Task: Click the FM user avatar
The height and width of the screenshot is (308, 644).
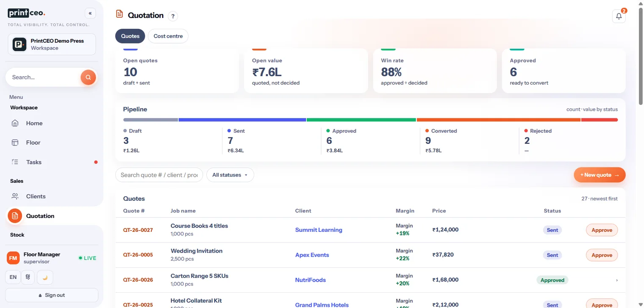Action: pos(13,258)
